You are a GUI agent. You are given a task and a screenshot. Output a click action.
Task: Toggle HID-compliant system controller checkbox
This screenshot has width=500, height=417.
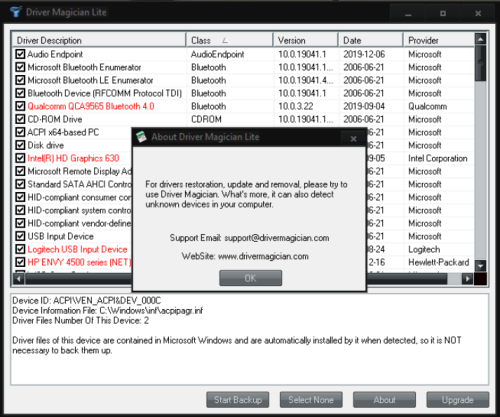20,210
